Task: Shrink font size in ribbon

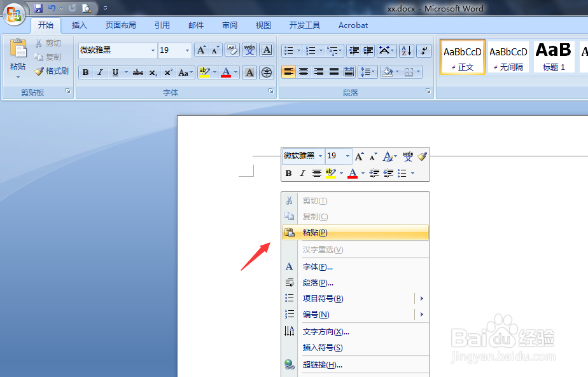Action: 215,50
